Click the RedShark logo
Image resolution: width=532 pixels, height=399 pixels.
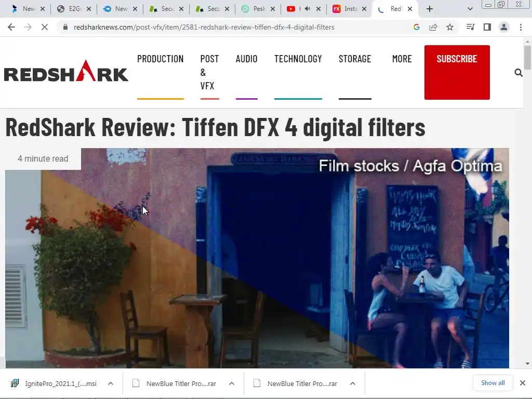(66, 71)
